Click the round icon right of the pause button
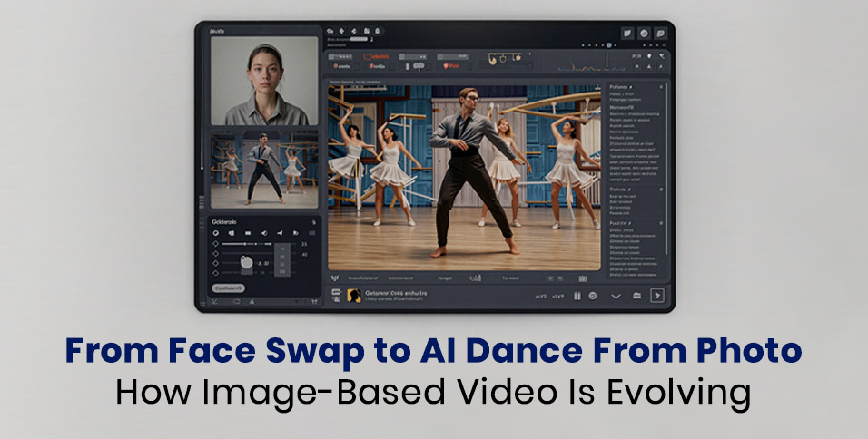Screen dimensions: 868x439 pyautogui.click(x=592, y=296)
